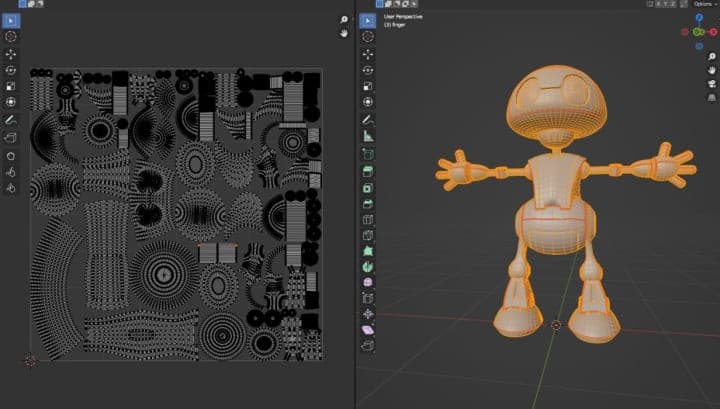Select the Loop Cut tool
The width and height of the screenshot is (720, 409).
[367, 219]
